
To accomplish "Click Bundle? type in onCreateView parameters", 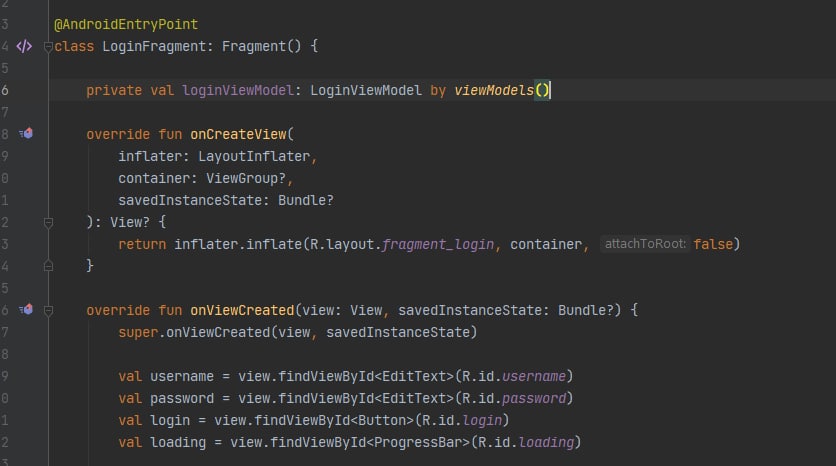I will click(306, 200).
